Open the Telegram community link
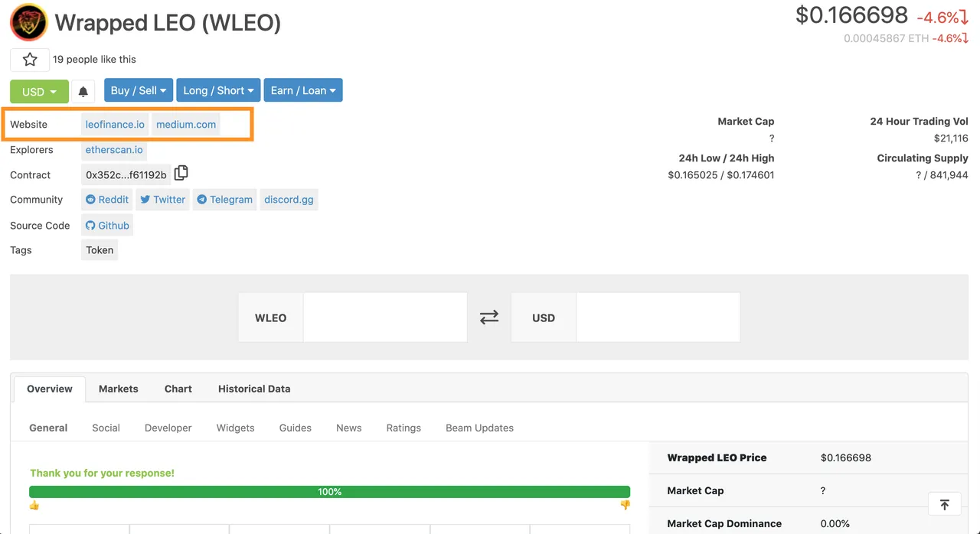 point(224,200)
